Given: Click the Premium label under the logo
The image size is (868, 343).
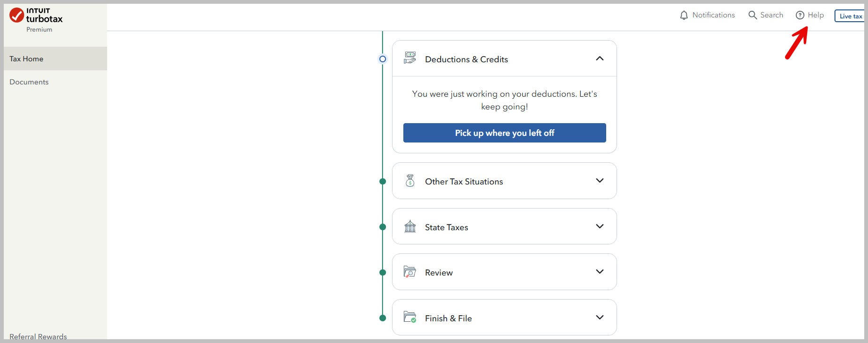Looking at the screenshot, I should 39,29.
